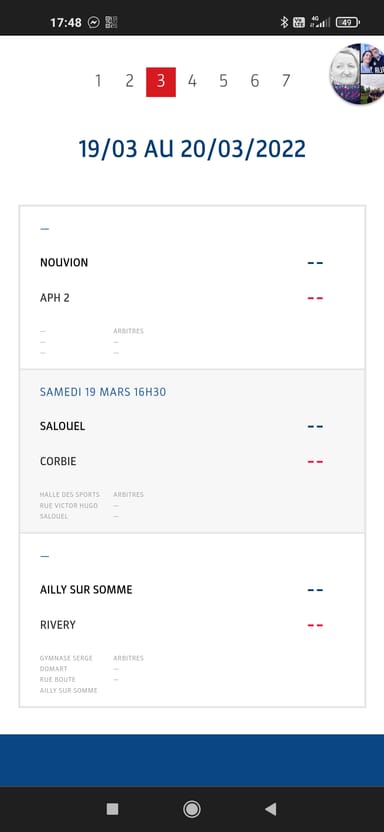This screenshot has height=832, width=384.
Task: Tap the Android back triangle icon
Action: (270, 809)
